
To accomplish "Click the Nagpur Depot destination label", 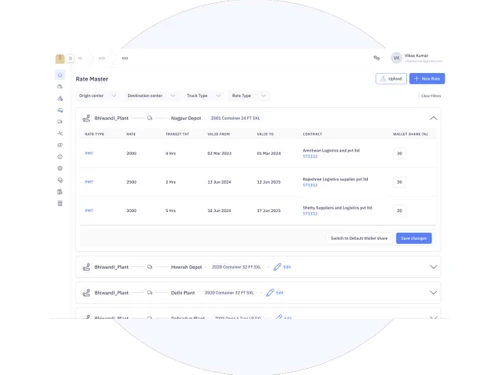I will point(186,118).
